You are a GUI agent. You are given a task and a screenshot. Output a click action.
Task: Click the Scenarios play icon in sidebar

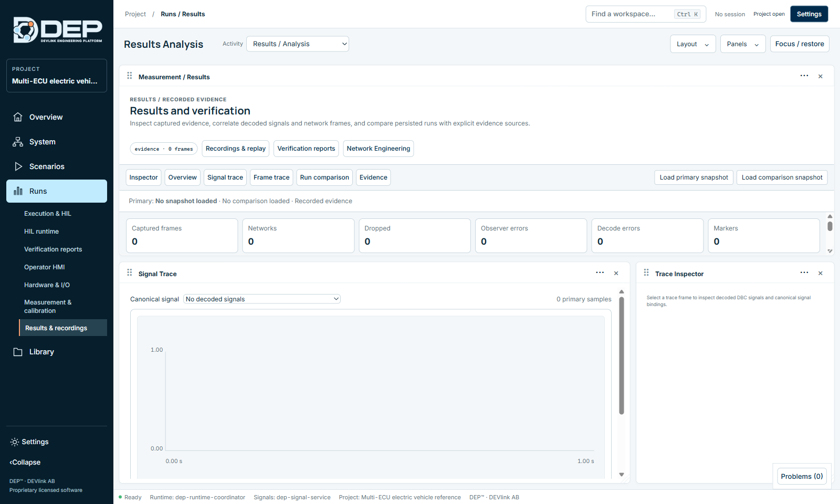pos(18,166)
